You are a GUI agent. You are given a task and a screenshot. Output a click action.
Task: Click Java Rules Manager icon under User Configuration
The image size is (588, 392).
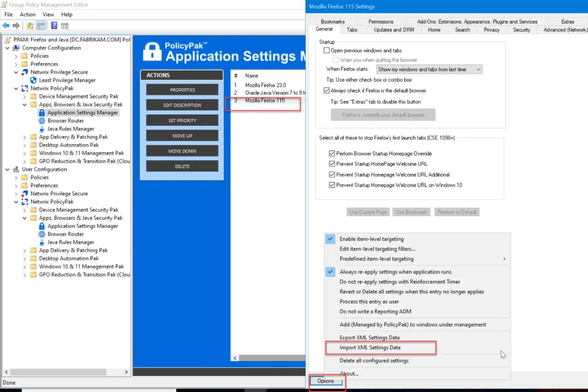point(41,242)
